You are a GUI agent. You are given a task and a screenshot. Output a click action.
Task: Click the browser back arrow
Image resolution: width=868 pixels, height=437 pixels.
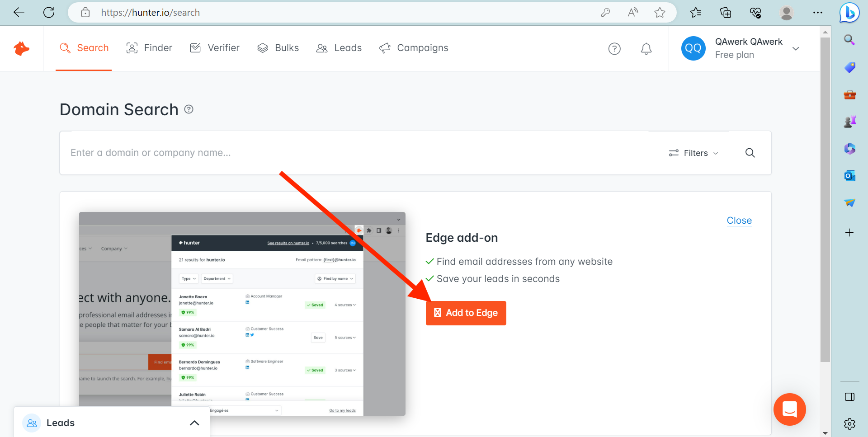19,12
